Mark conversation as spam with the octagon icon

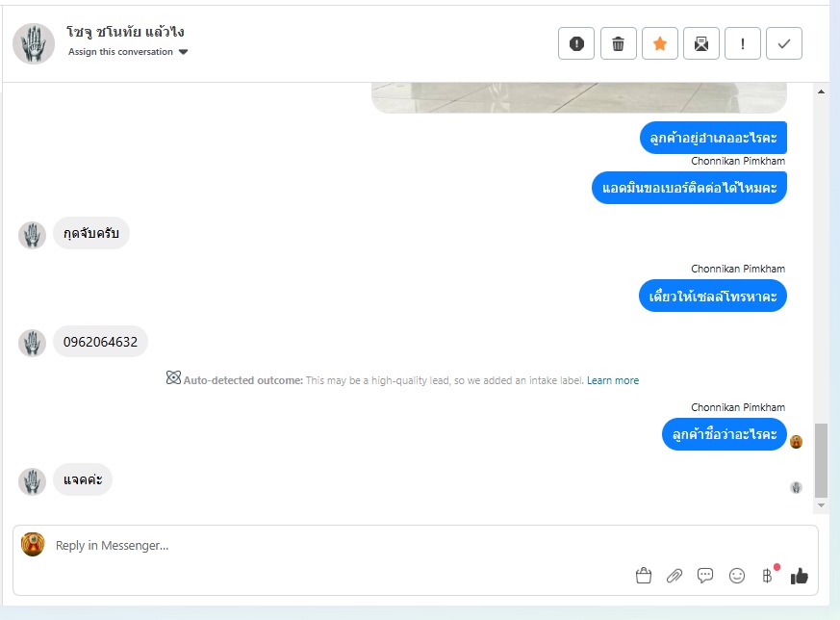[x=576, y=43]
